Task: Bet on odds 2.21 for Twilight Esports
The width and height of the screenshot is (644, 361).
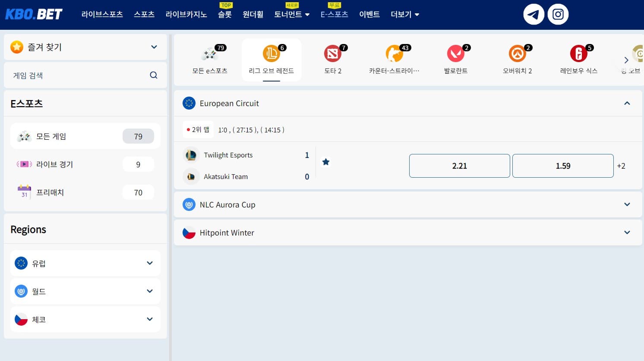Action: (x=460, y=166)
